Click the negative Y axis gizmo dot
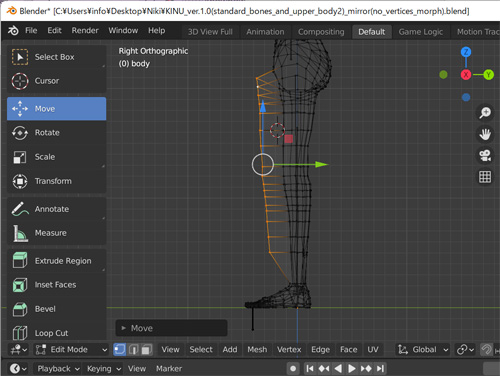500x376 pixels. point(443,75)
